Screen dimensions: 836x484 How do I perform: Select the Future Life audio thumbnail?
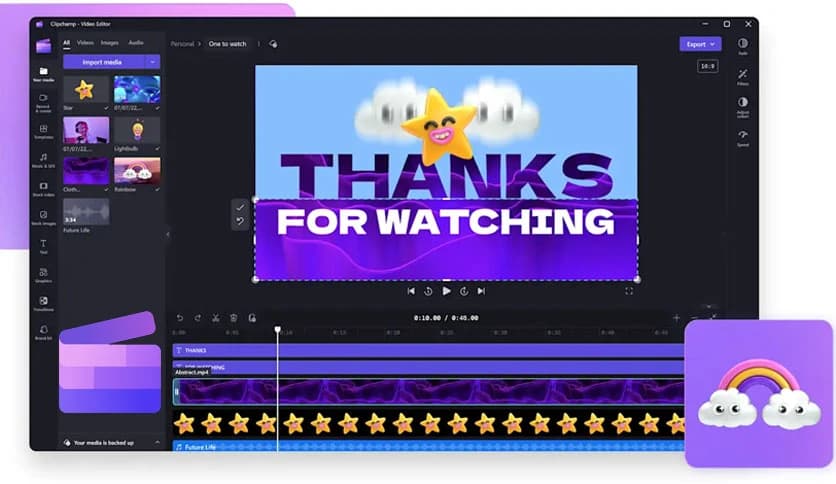tap(86, 212)
